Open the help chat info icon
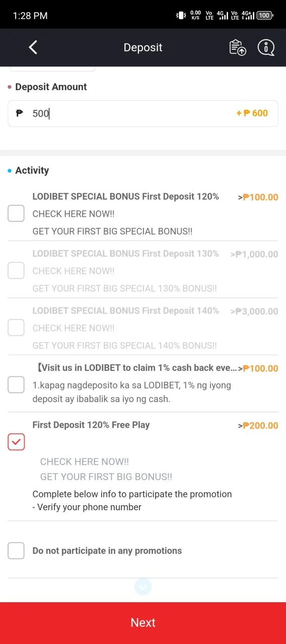This screenshot has height=644, width=286. pyautogui.click(x=266, y=47)
